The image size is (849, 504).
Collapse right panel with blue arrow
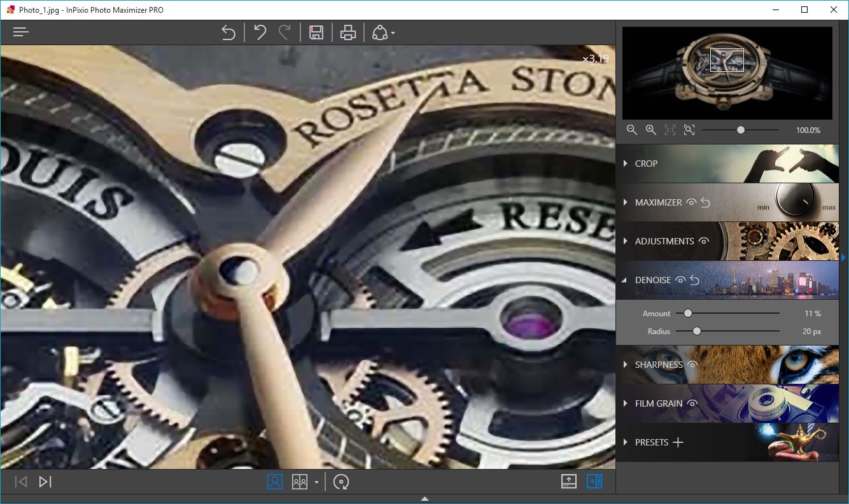click(843, 257)
